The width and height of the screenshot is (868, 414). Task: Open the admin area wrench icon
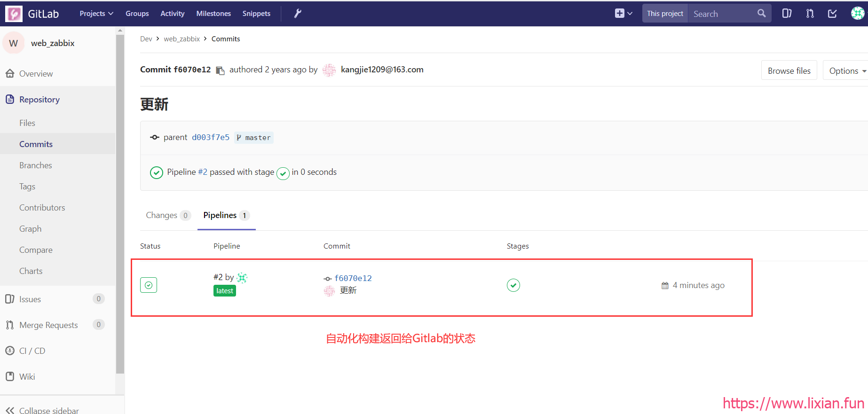pyautogui.click(x=298, y=14)
